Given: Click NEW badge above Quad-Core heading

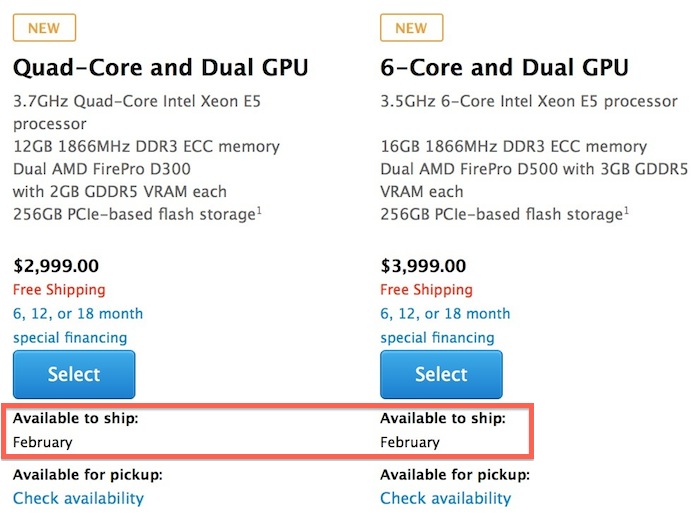Looking at the screenshot, I should [x=44, y=28].
